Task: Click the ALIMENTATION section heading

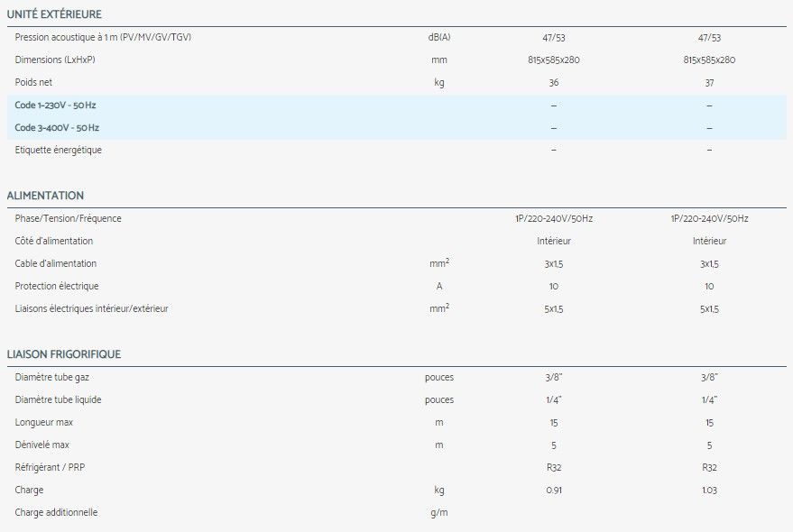Action: 45,196
